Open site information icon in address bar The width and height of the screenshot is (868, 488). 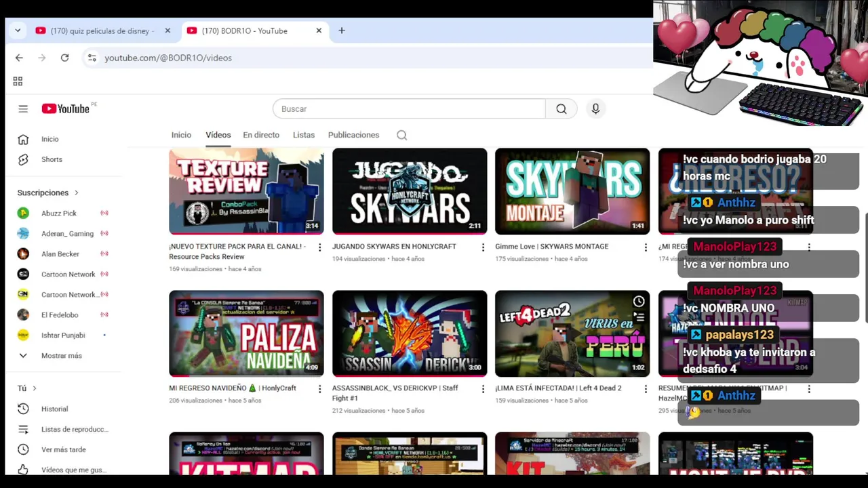coord(92,58)
